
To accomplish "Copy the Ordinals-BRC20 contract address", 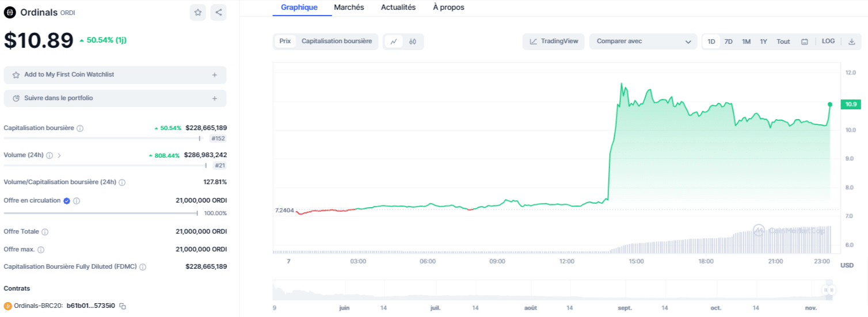I will [x=123, y=306].
